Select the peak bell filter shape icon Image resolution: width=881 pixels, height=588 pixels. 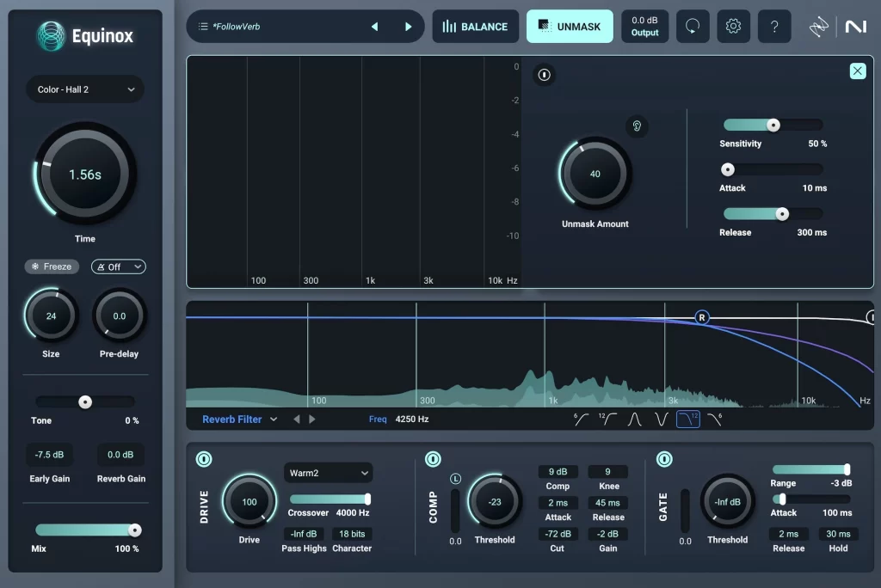[635, 420]
